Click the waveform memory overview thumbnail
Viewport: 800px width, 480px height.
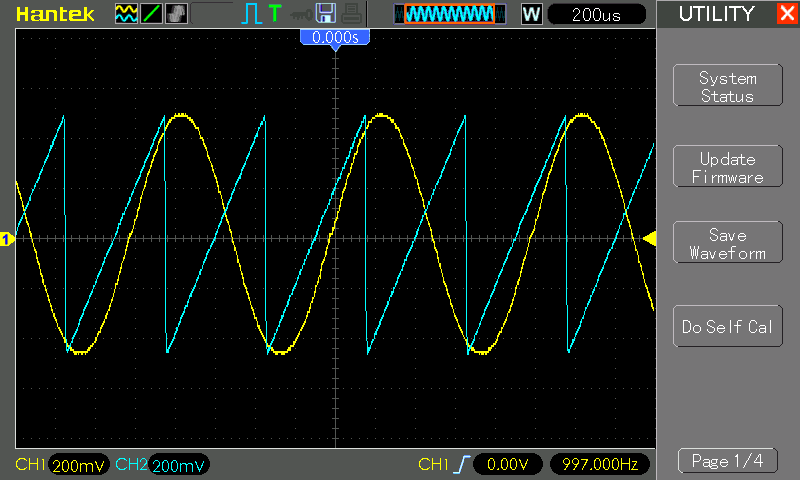[x=450, y=14]
